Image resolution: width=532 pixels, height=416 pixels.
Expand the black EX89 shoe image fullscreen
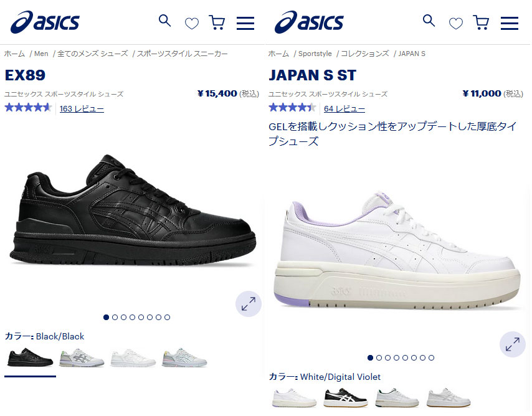[249, 304]
